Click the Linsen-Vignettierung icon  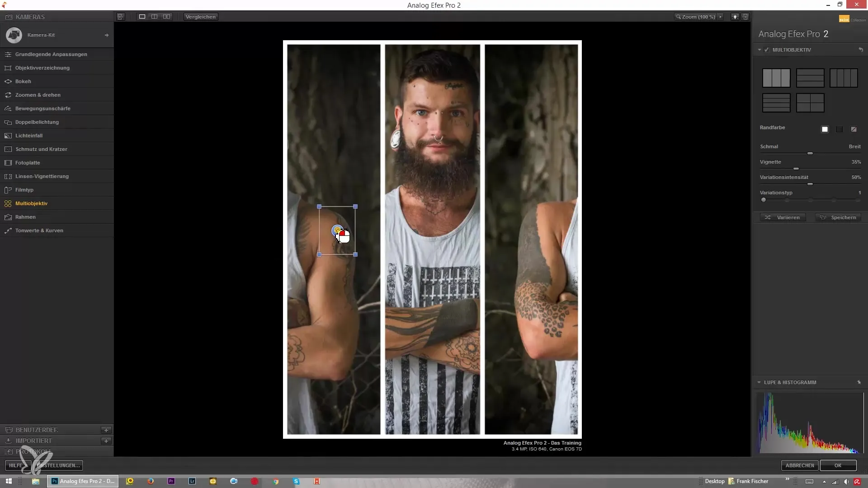pyautogui.click(x=8, y=176)
